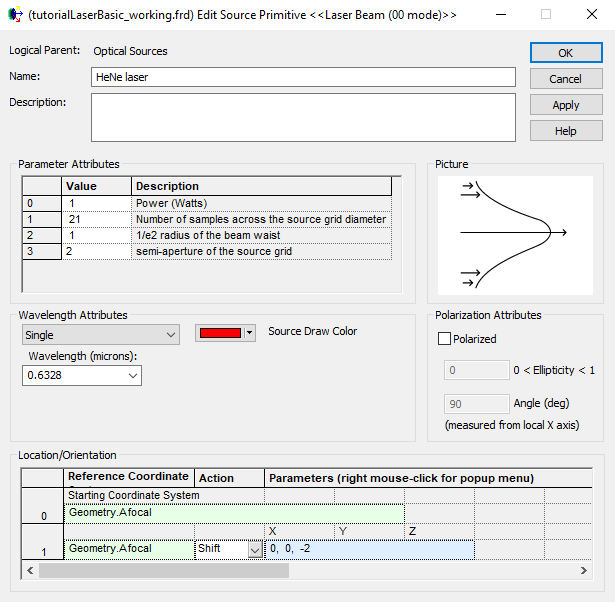615x602 pixels.
Task: Click the Name field containing HeNe laser
Action: pyautogui.click(x=302, y=77)
